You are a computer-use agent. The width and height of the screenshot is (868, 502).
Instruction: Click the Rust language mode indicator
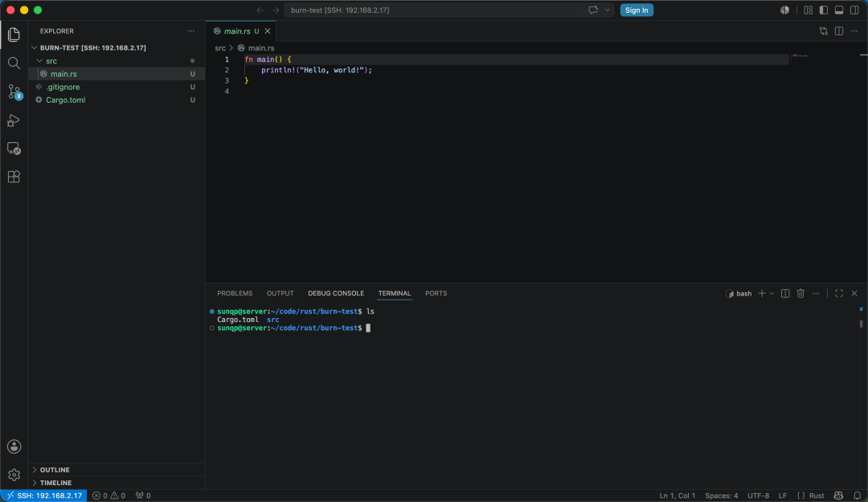pyautogui.click(x=817, y=496)
